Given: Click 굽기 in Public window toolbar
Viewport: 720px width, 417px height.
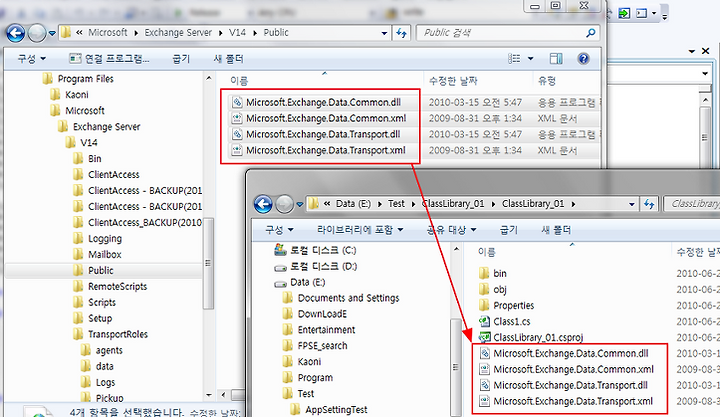Looking at the screenshot, I should pyautogui.click(x=181, y=59).
